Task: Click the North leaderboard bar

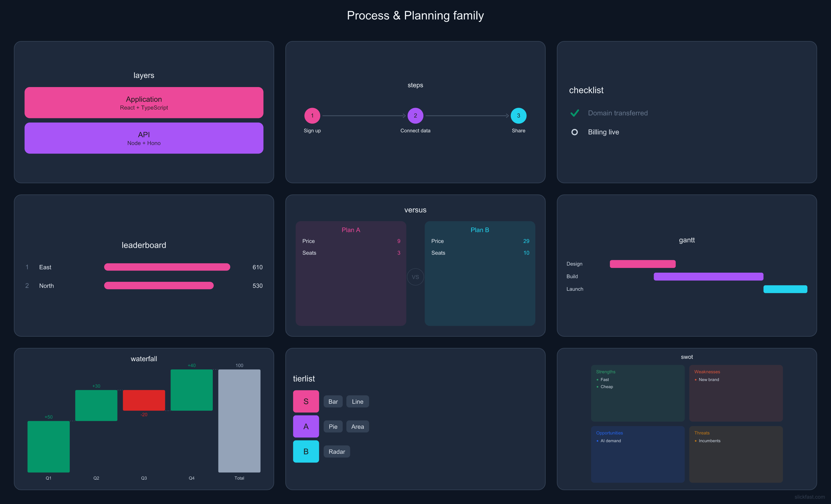Action: tap(159, 285)
